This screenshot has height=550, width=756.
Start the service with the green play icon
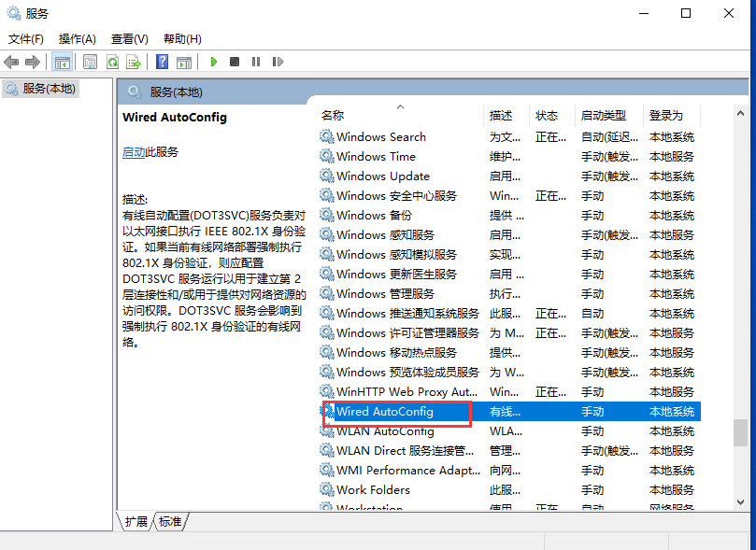(215, 62)
